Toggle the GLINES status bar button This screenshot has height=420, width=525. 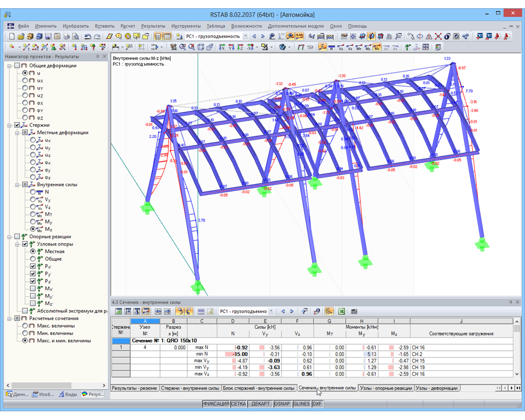click(301, 404)
